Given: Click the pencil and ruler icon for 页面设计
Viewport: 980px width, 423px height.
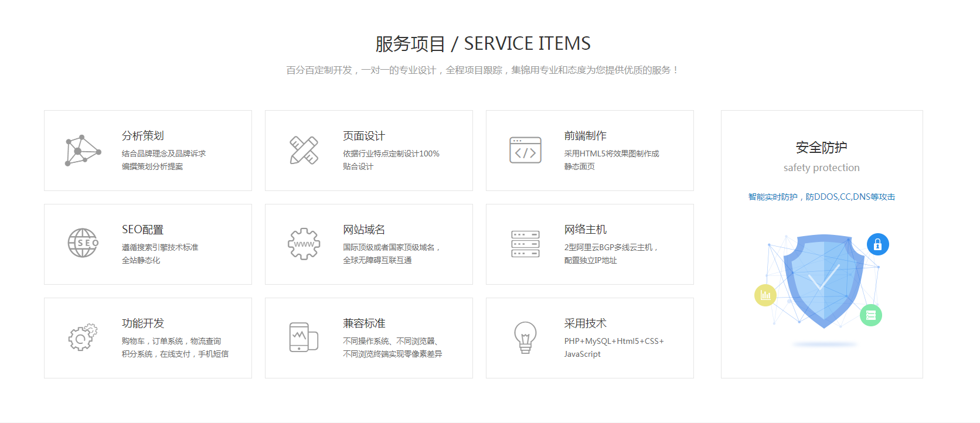Looking at the screenshot, I should [x=304, y=151].
